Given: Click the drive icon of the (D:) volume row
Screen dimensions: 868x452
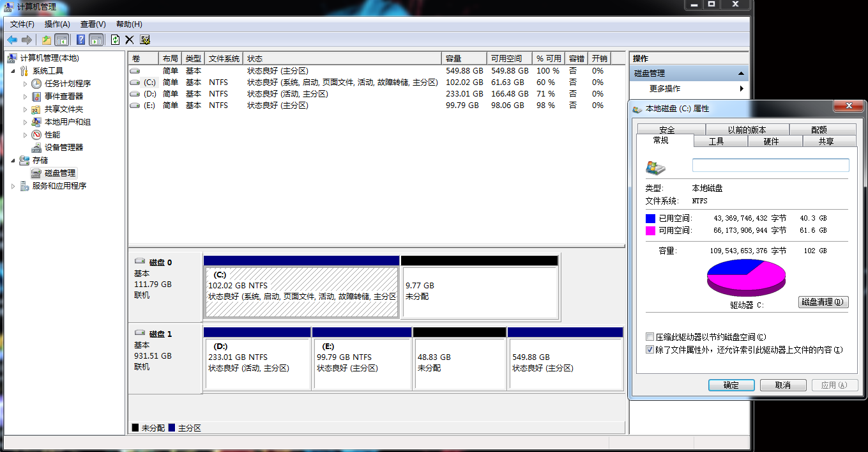Looking at the screenshot, I should pos(135,94).
